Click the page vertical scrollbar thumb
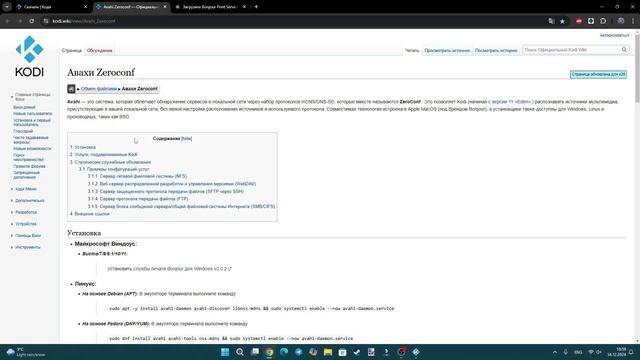 click(x=638, y=69)
